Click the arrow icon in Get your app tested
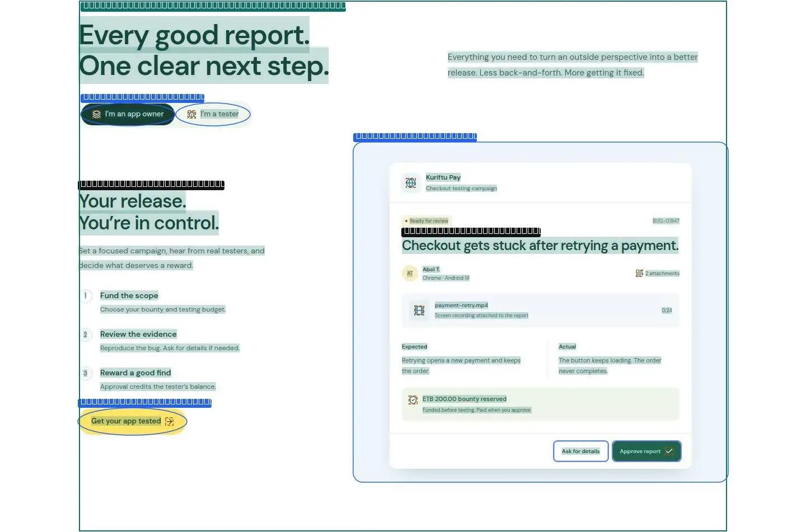Viewport: 806px width, 532px height. coord(170,421)
